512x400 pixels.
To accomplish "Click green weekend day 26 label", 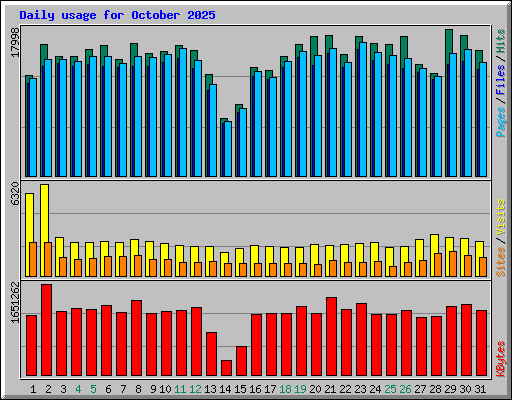I will [x=405, y=389].
